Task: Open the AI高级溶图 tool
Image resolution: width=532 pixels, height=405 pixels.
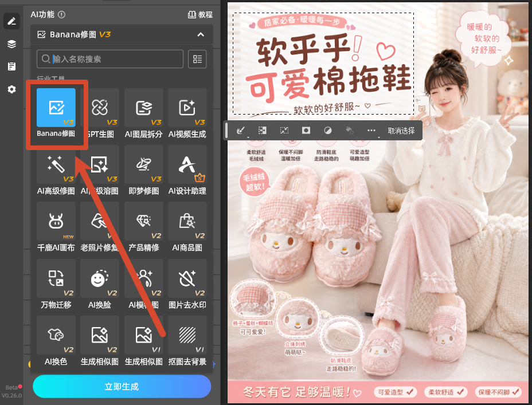Action: coord(100,170)
